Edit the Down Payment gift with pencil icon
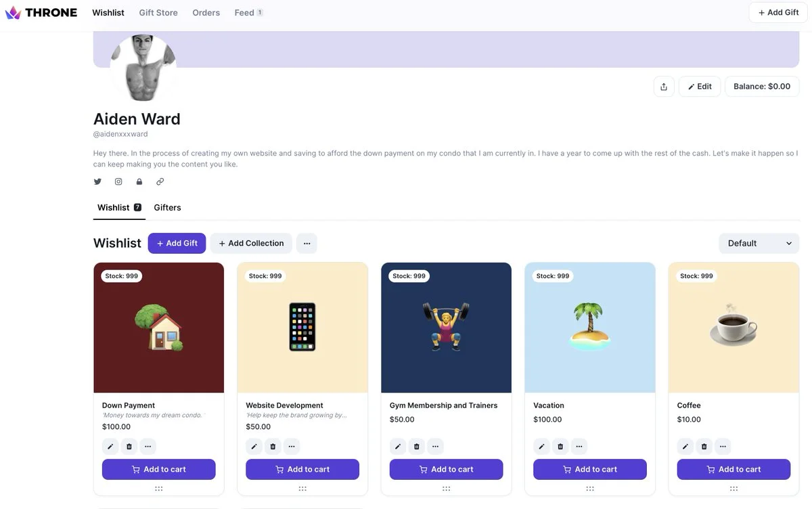The image size is (812, 509). click(x=110, y=446)
